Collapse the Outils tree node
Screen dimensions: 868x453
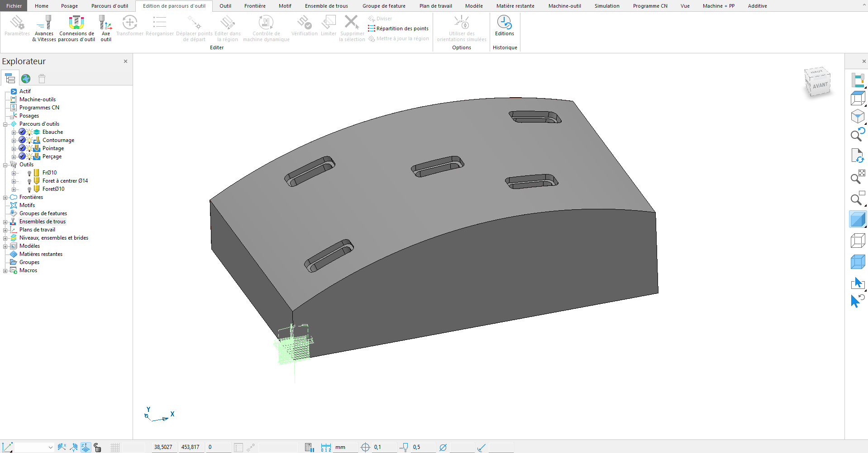5,165
